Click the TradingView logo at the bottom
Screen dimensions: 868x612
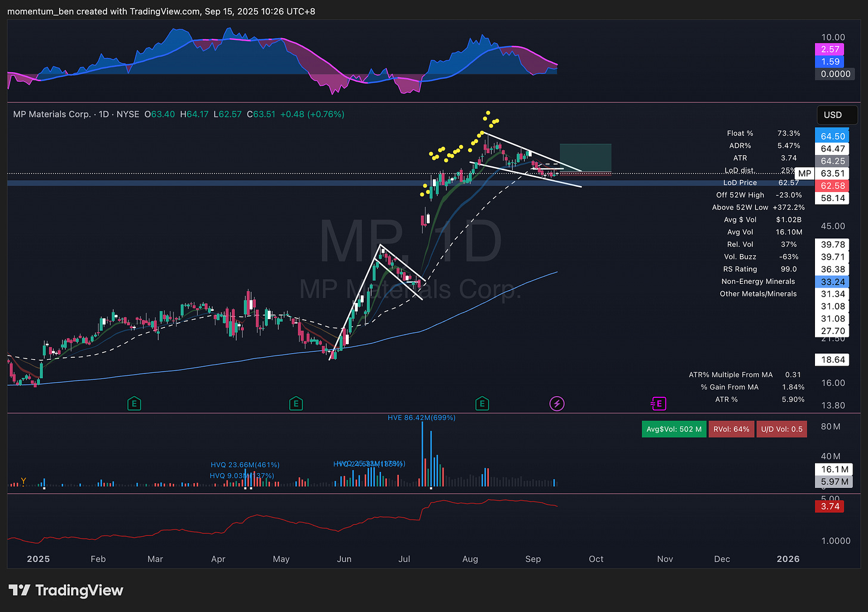coord(66,591)
